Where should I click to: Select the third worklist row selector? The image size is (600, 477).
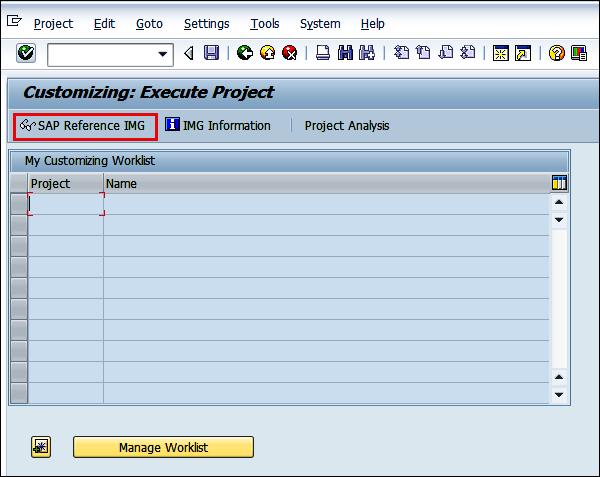[x=19, y=246]
